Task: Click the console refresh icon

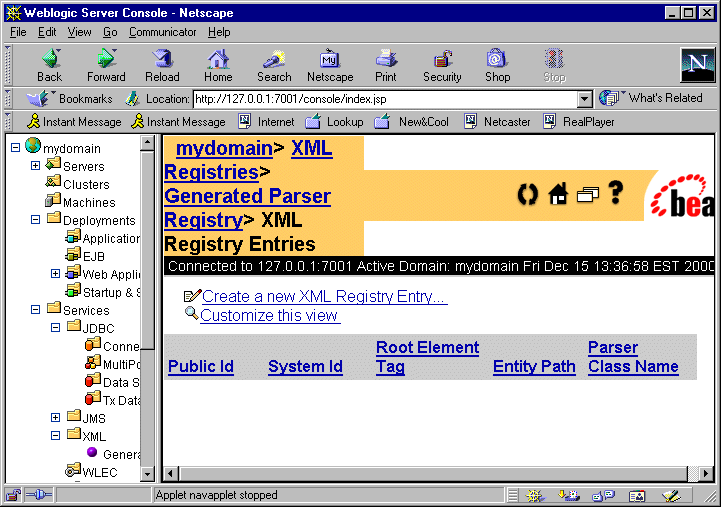Action: [x=527, y=194]
